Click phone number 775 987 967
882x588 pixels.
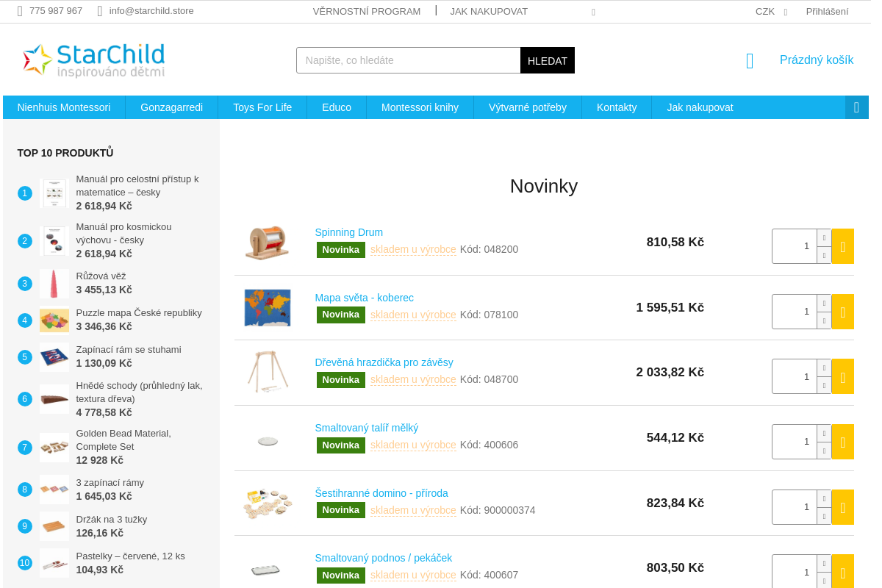56,11
